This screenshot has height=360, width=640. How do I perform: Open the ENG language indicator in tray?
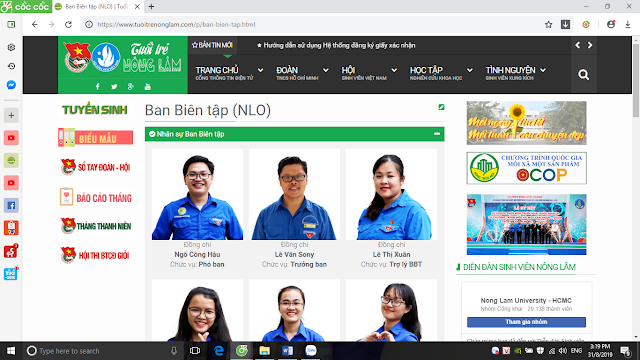[x=576, y=351]
